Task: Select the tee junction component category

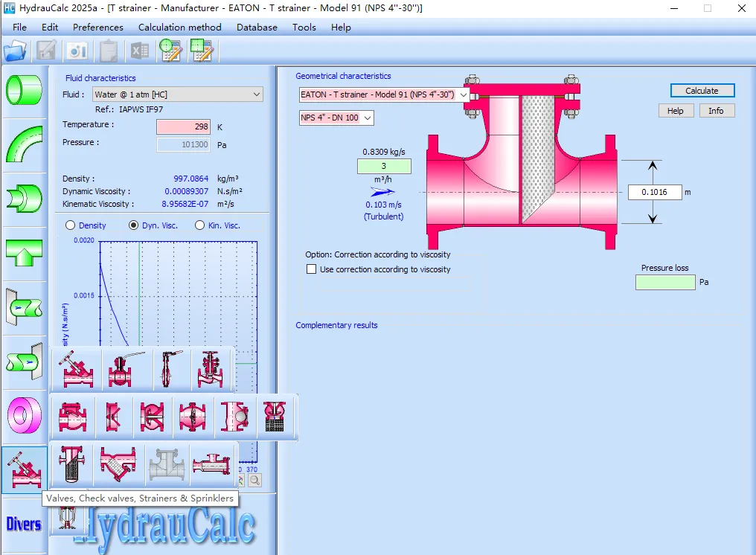Action: [x=24, y=252]
